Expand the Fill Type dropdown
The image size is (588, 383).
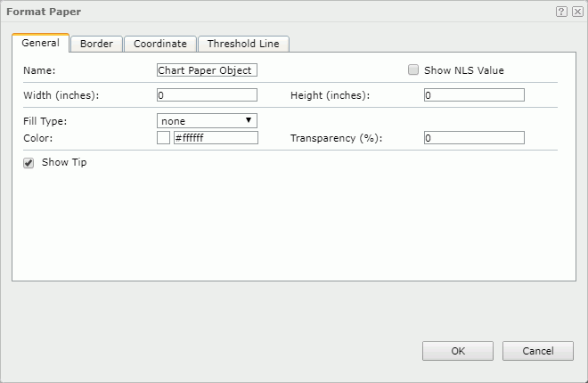click(x=207, y=120)
